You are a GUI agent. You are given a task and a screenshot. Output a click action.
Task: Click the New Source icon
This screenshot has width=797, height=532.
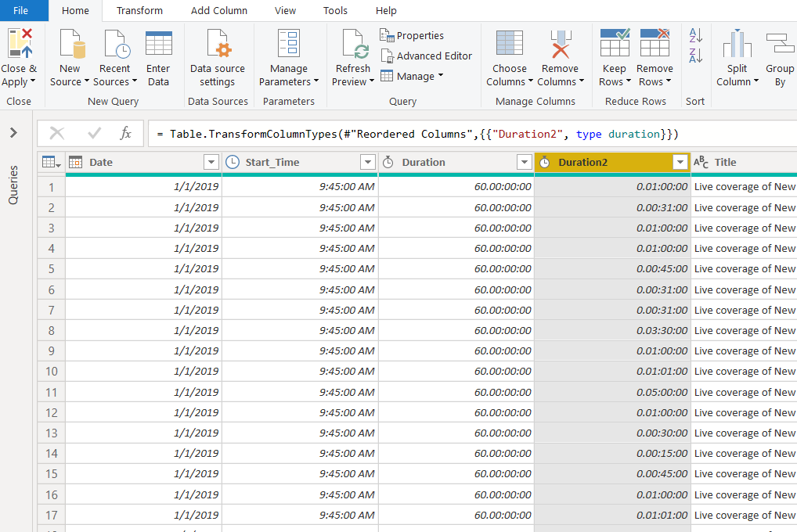tap(70, 44)
